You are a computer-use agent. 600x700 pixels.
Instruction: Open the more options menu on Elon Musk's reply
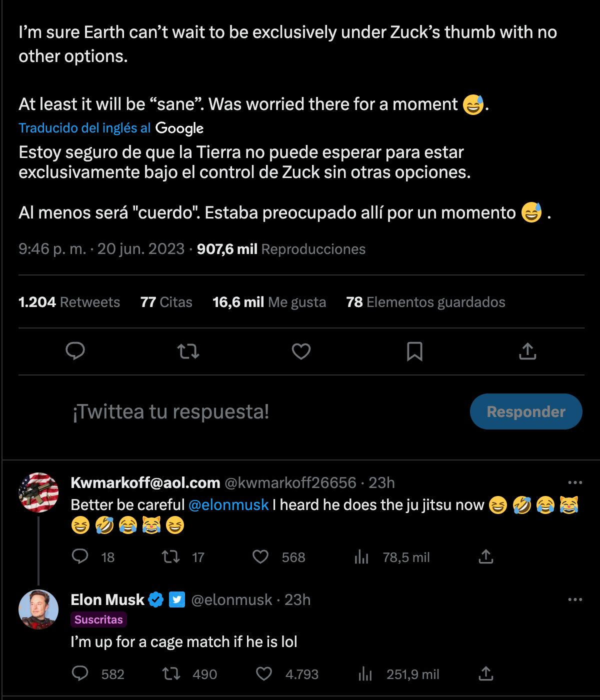[575, 600]
